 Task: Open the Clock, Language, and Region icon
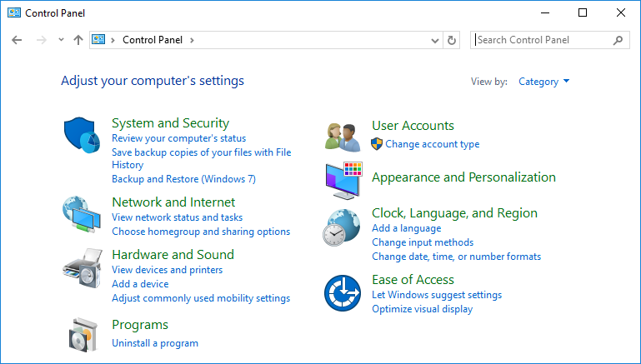342,227
